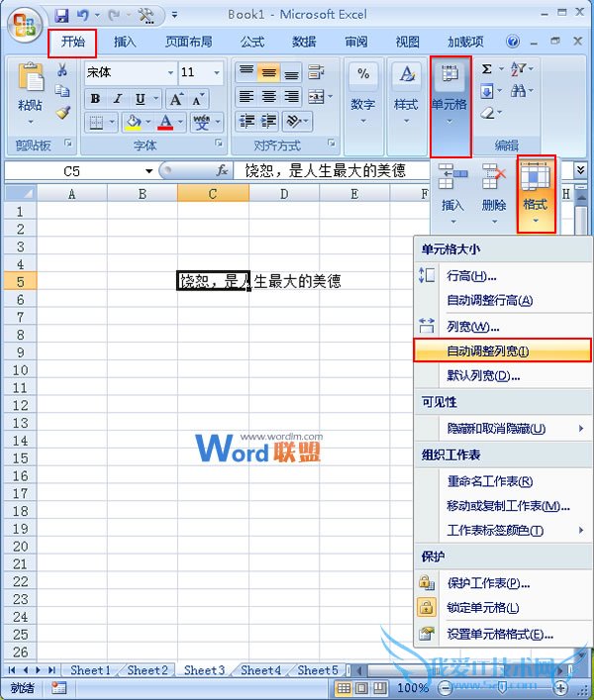Apply cell borders icon
Image resolution: width=594 pixels, height=700 pixels.
click(96, 122)
